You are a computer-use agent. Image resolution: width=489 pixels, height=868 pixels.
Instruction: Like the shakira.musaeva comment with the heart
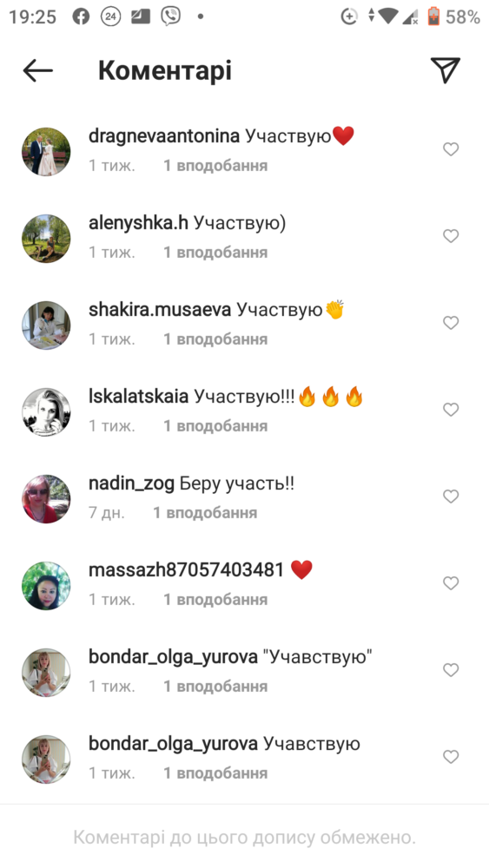[451, 322]
